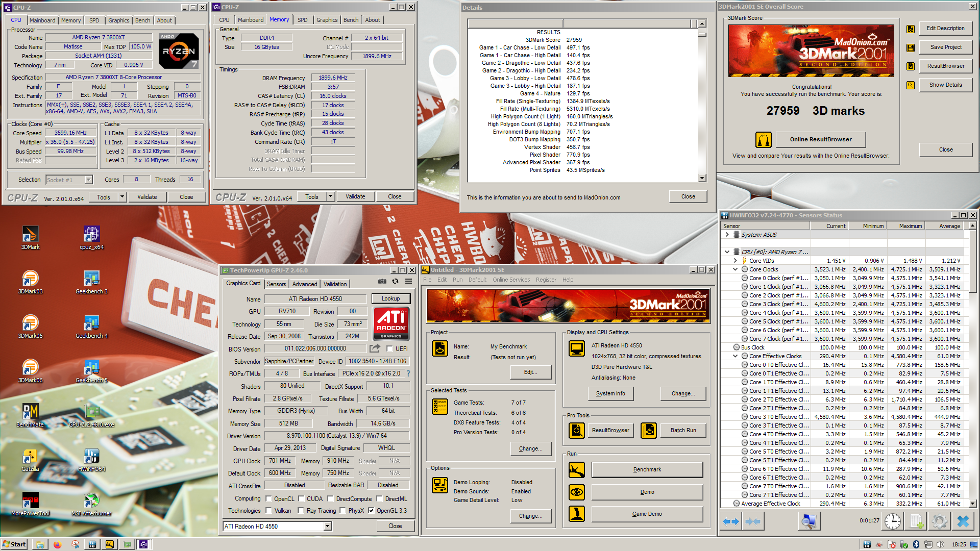This screenshot has width=980, height=551.
Task: Click HWiNFO close sensors X icon
Action: click(x=963, y=521)
